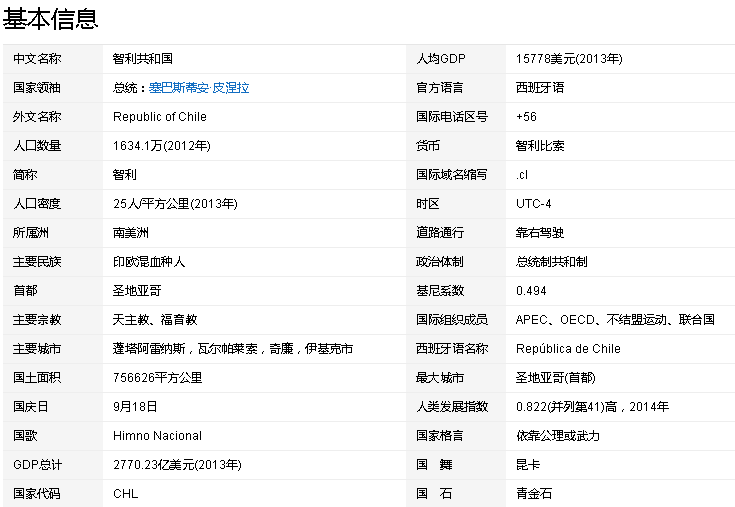Viewport: 735px width, 507px height.
Task: Click the 人均GDP label
Action: (x=441, y=59)
